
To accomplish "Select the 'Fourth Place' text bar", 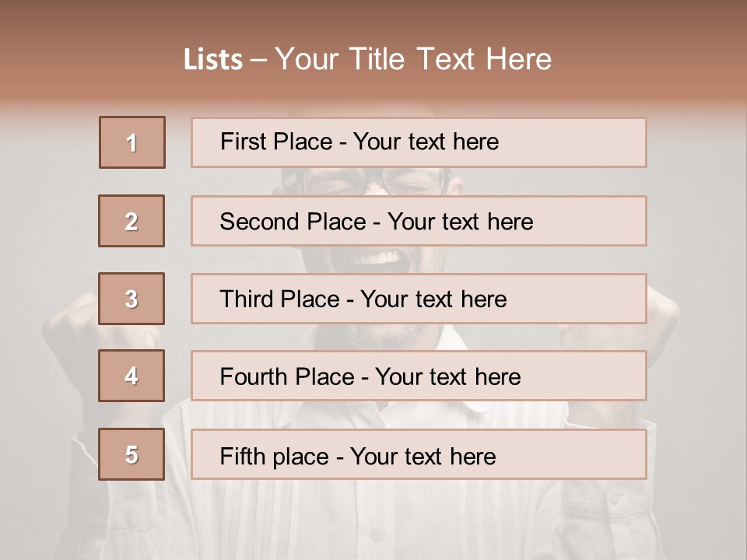I will (419, 376).
